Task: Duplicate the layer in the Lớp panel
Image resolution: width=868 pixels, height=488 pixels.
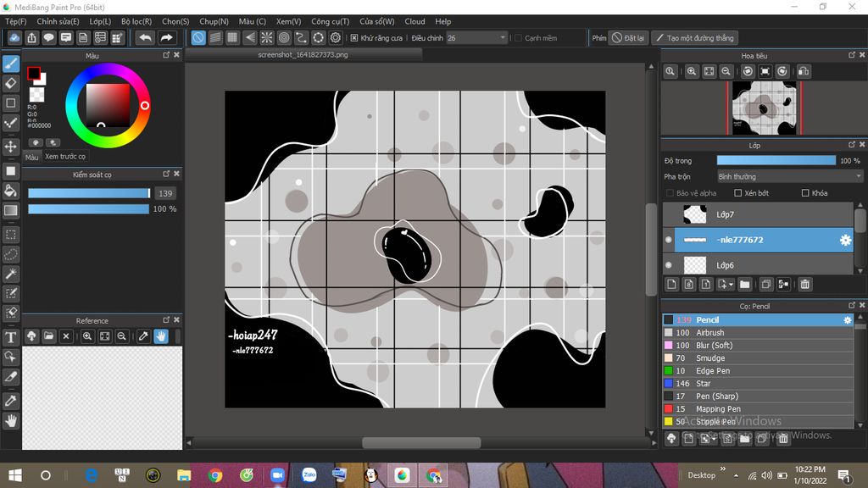Action: tap(766, 285)
